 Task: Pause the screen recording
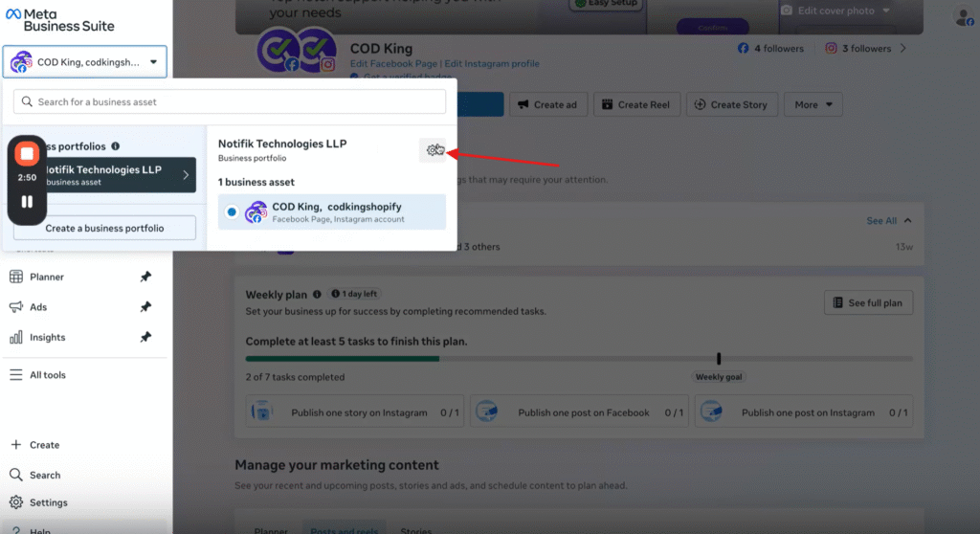(27, 202)
